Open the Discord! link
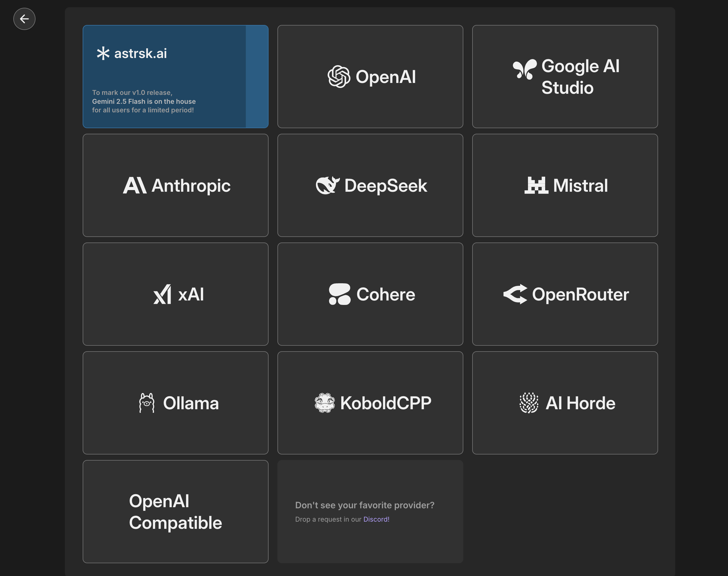 point(376,519)
